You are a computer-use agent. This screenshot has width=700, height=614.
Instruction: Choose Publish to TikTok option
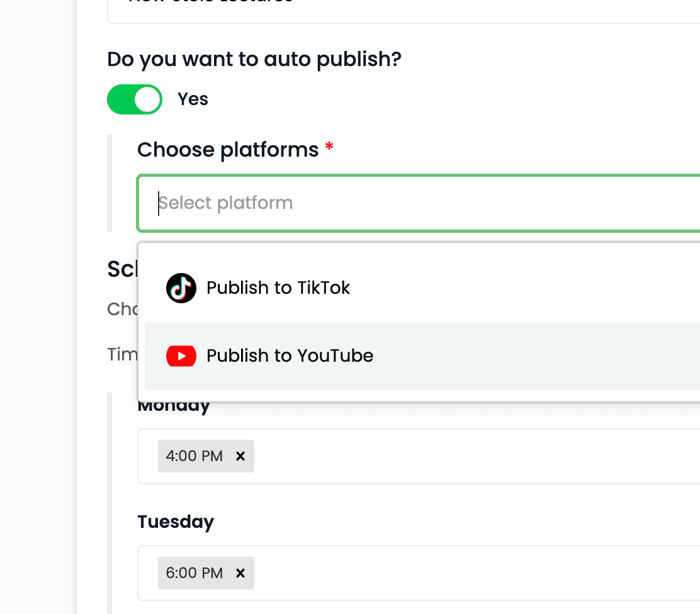tap(422, 288)
